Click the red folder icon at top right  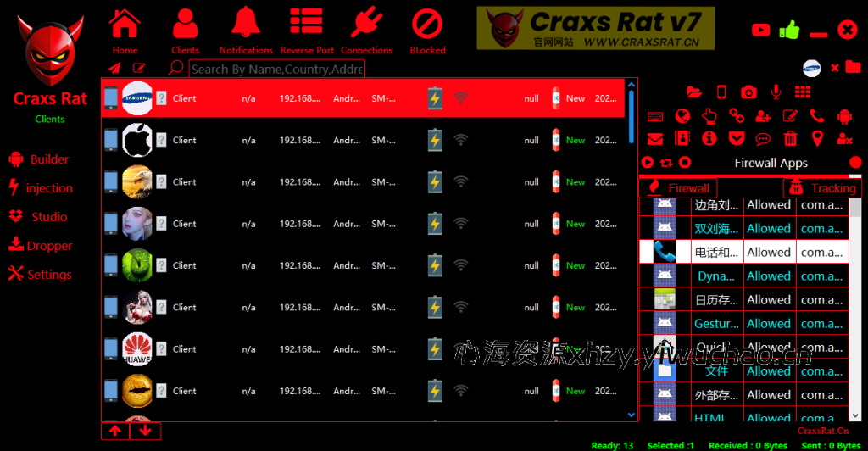tap(853, 68)
